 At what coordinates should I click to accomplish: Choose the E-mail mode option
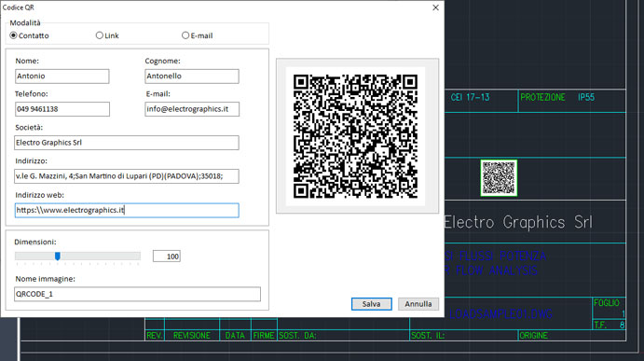[185, 35]
